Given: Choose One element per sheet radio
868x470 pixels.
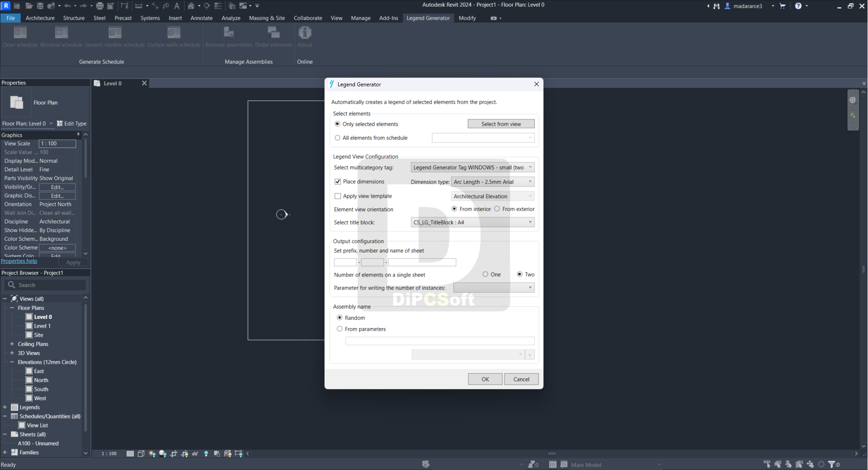Looking at the screenshot, I should pyautogui.click(x=485, y=274).
